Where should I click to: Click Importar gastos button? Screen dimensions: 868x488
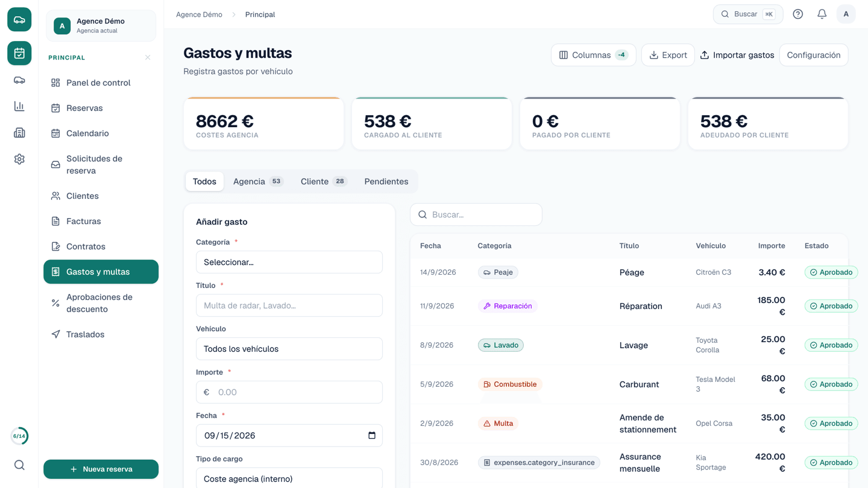(x=737, y=55)
